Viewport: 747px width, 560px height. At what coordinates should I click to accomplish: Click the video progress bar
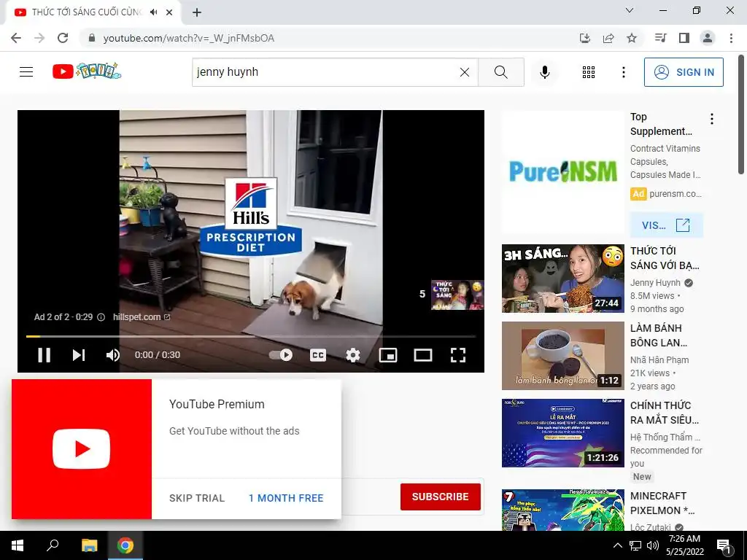click(251, 336)
